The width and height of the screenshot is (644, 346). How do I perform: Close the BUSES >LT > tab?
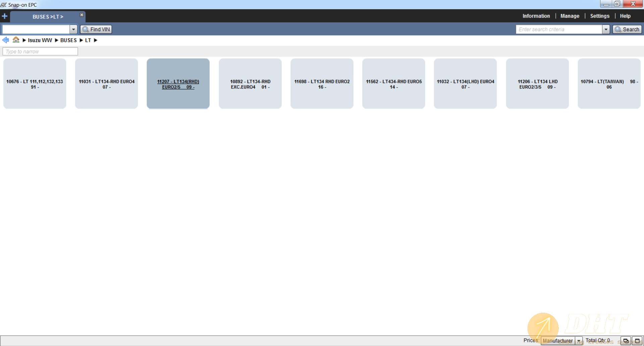(82, 15)
